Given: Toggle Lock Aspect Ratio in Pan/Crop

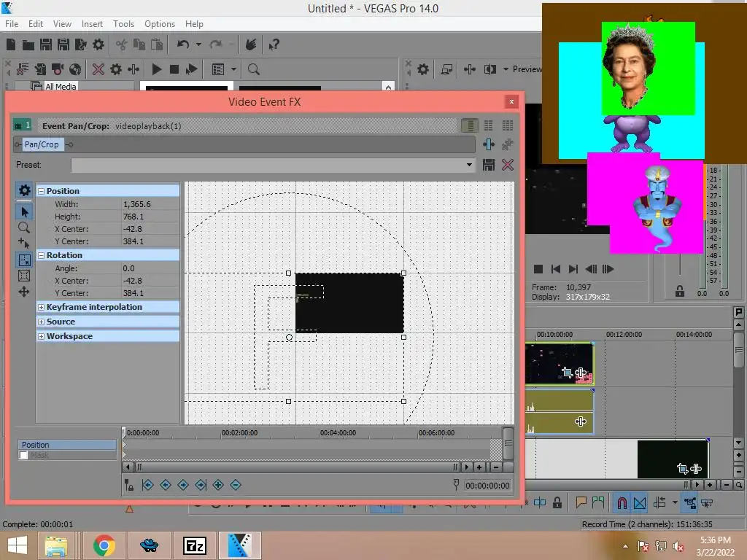Looking at the screenshot, I should click(x=24, y=276).
